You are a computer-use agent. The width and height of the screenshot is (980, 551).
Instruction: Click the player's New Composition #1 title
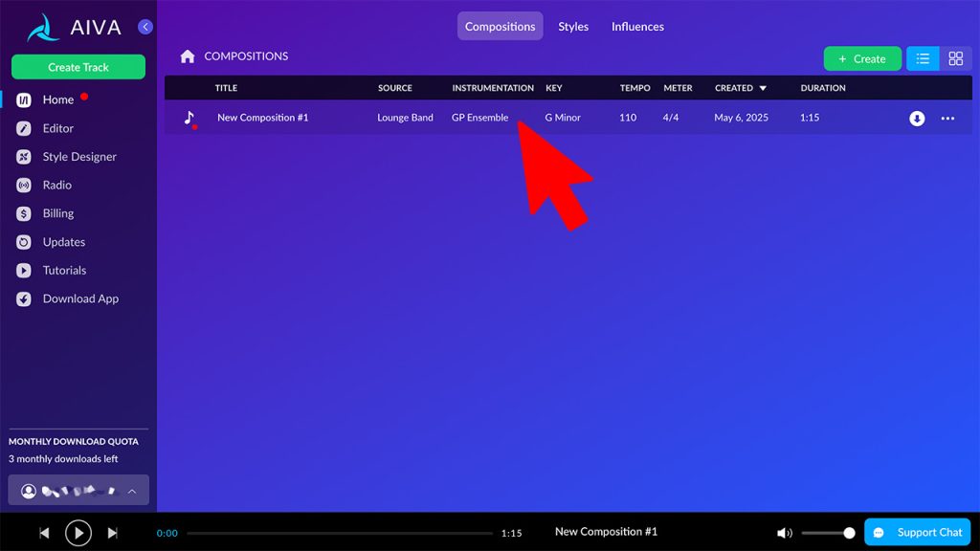point(606,532)
